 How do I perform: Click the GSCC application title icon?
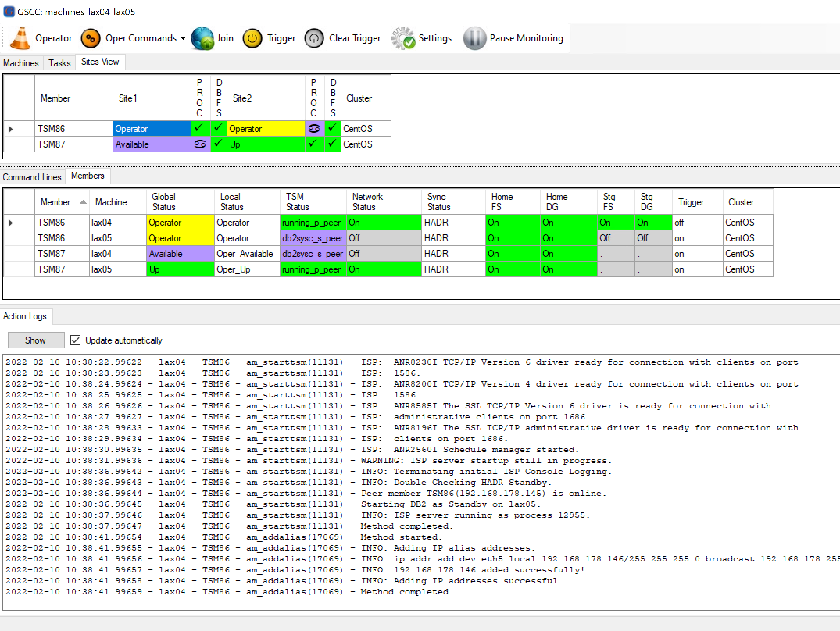click(x=9, y=12)
